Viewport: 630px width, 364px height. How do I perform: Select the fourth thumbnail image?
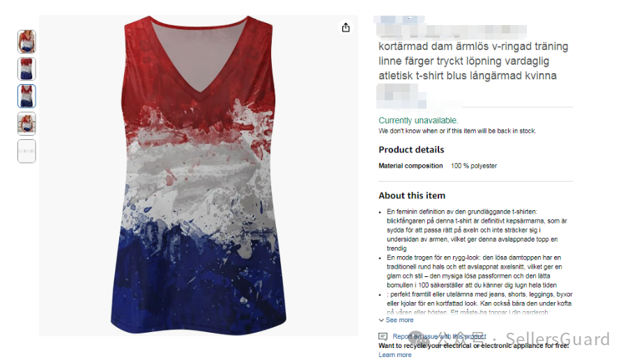[26, 124]
